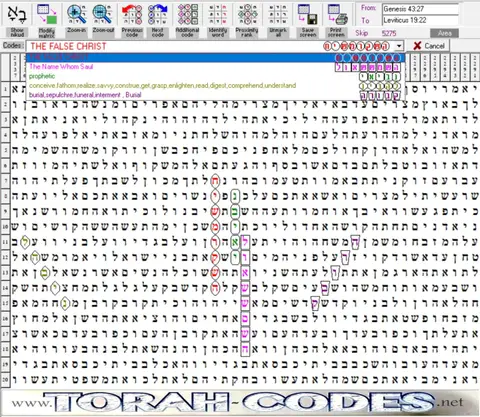Click the Zoom-in magnifier icon
The image size is (480, 417).
[76, 14]
